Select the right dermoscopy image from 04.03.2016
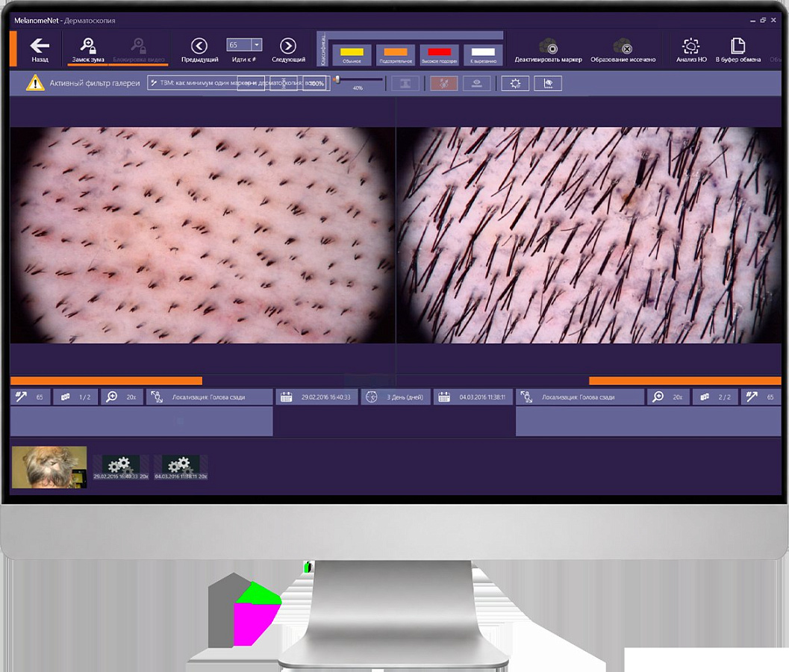Screen dimensions: 789x672 (589, 235)
